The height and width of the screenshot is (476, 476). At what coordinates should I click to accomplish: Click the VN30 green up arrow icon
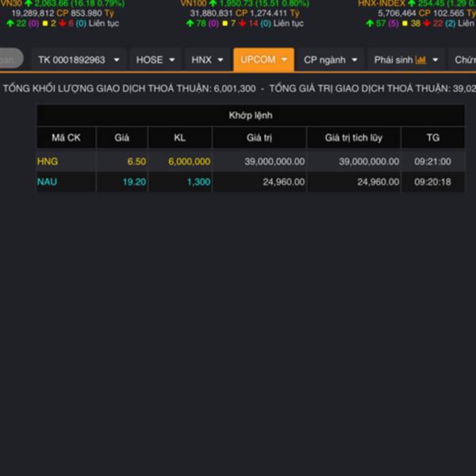(29, 4)
